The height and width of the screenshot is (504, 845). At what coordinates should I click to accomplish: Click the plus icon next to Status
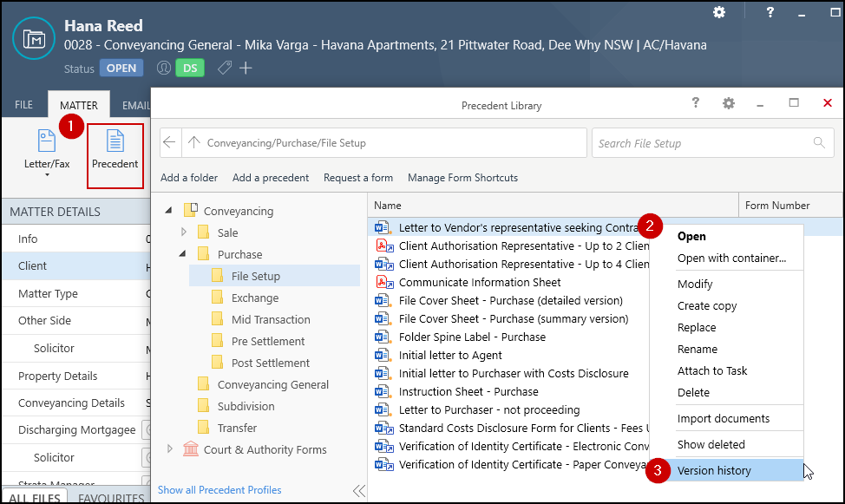point(246,68)
